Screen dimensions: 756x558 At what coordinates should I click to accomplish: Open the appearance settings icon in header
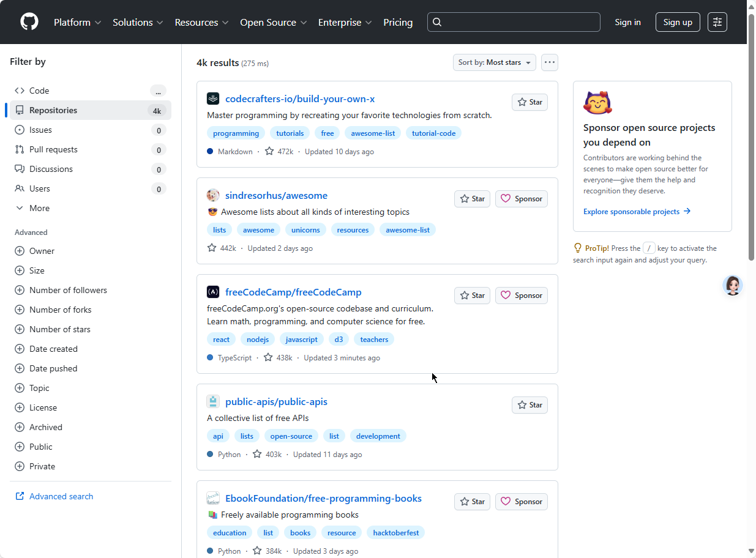tap(717, 22)
